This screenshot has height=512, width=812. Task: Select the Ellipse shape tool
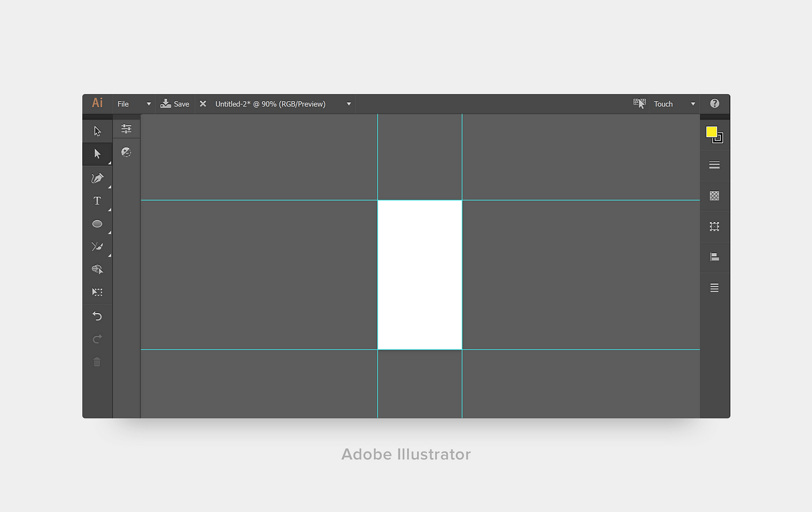[x=97, y=223]
